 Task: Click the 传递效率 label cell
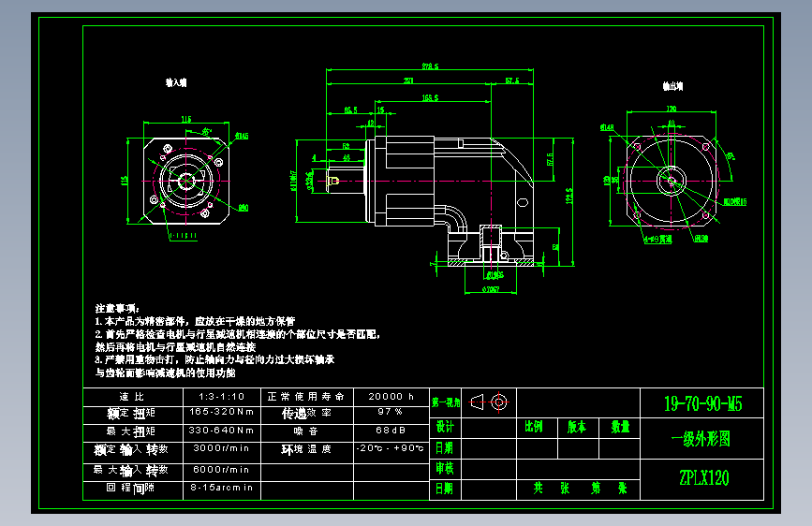point(306,415)
